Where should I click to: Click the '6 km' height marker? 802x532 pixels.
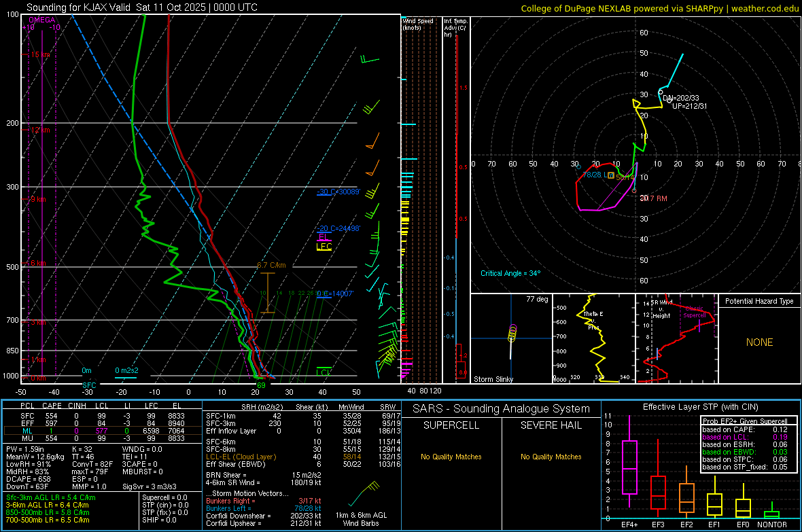(x=38, y=263)
